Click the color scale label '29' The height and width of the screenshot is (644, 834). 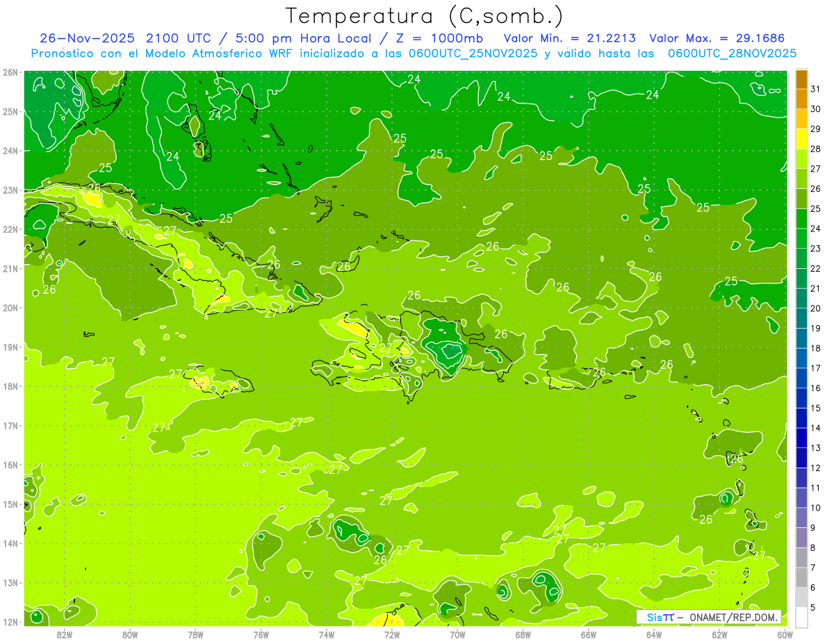point(816,129)
